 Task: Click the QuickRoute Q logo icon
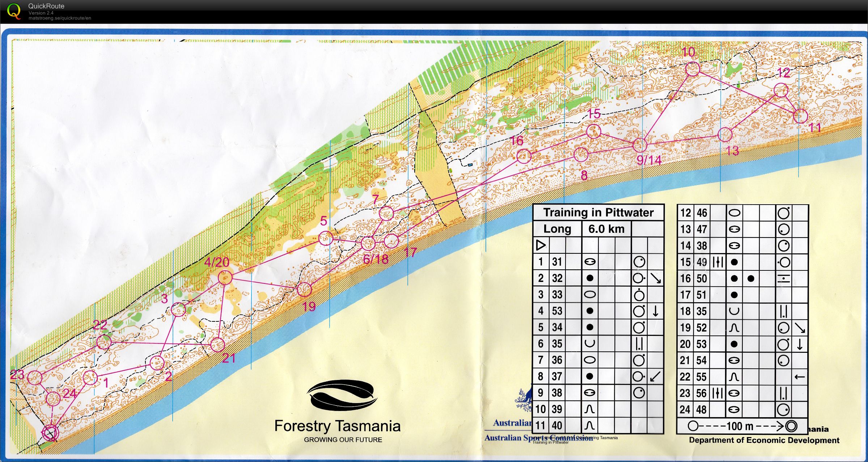pos(14,11)
